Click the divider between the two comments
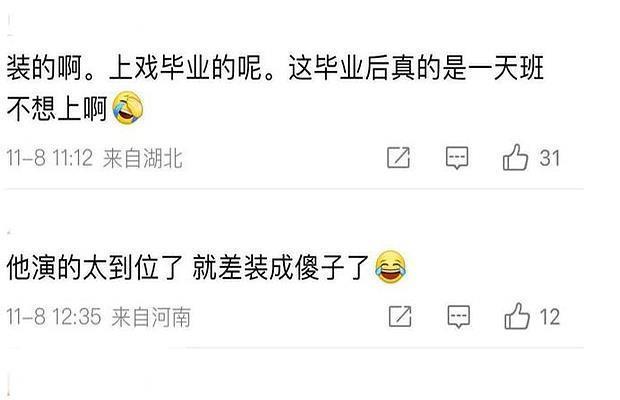This screenshot has width=620, height=400. 295,189
